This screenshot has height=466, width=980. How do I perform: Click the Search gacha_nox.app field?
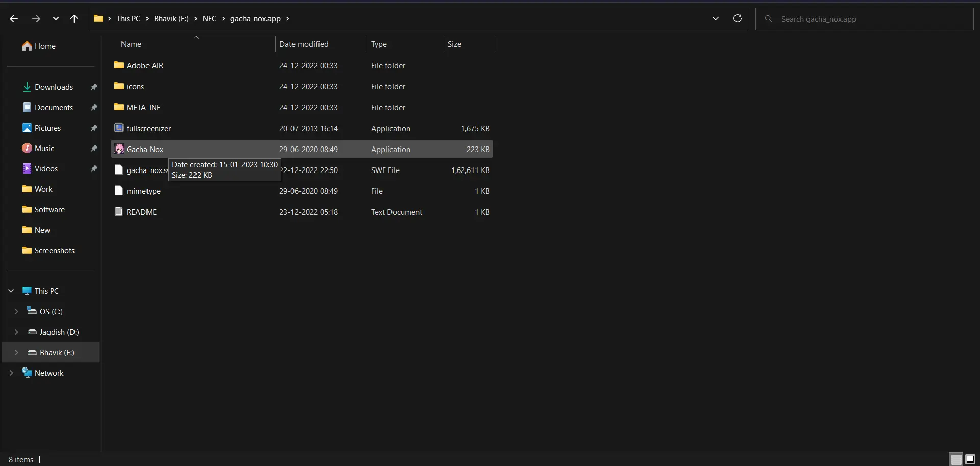tap(868, 19)
